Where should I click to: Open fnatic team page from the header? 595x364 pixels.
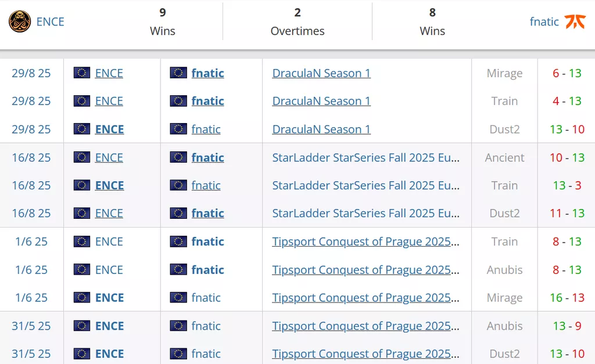point(544,21)
